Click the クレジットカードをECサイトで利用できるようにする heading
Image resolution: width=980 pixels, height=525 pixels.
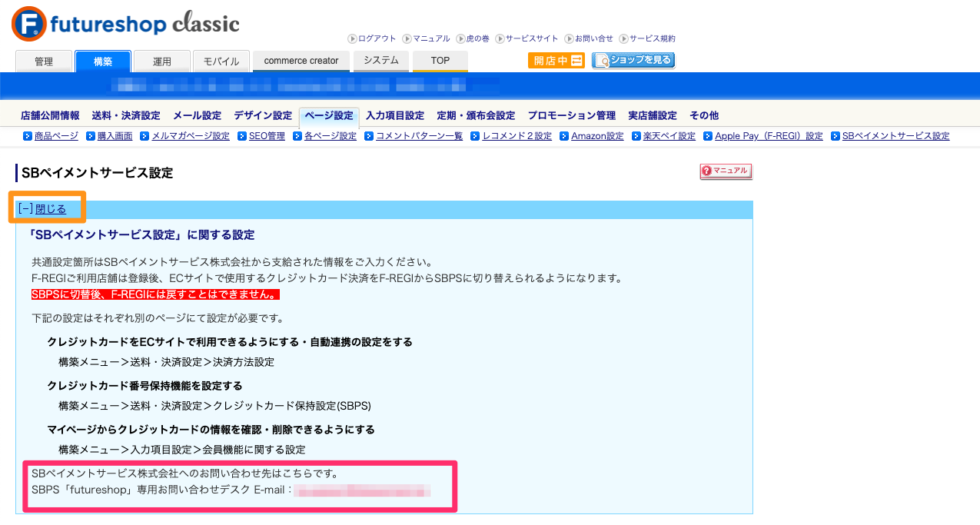pos(230,342)
